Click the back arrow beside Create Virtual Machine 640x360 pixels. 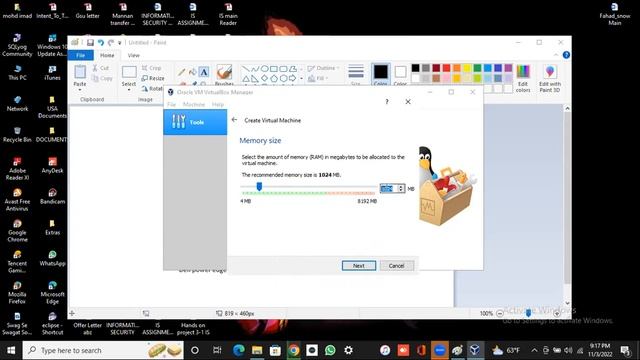[234, 120]
